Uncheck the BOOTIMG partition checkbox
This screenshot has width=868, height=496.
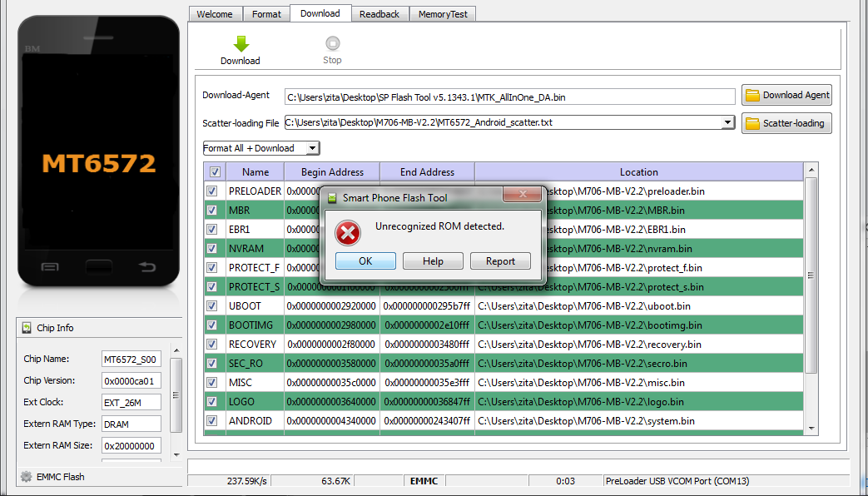[211, 325]
